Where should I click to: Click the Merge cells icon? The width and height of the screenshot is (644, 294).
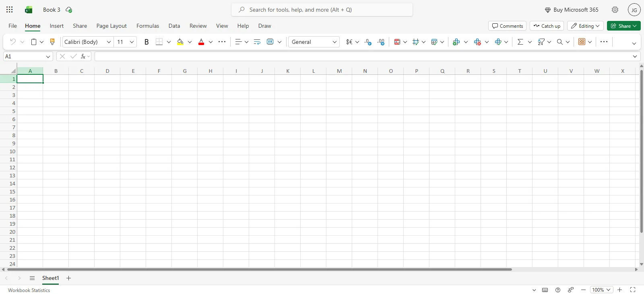(270, 42)
